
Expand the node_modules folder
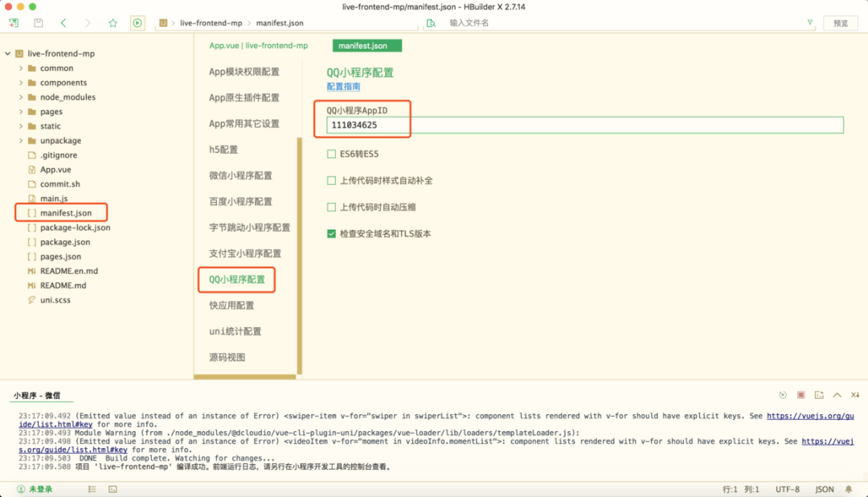point(21,97)
